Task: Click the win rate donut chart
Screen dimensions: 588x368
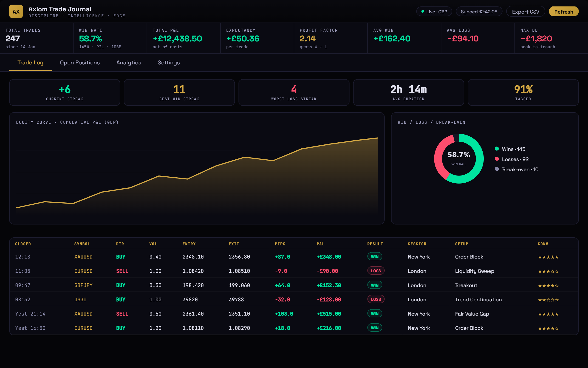Action: click(x=459, y=159)
